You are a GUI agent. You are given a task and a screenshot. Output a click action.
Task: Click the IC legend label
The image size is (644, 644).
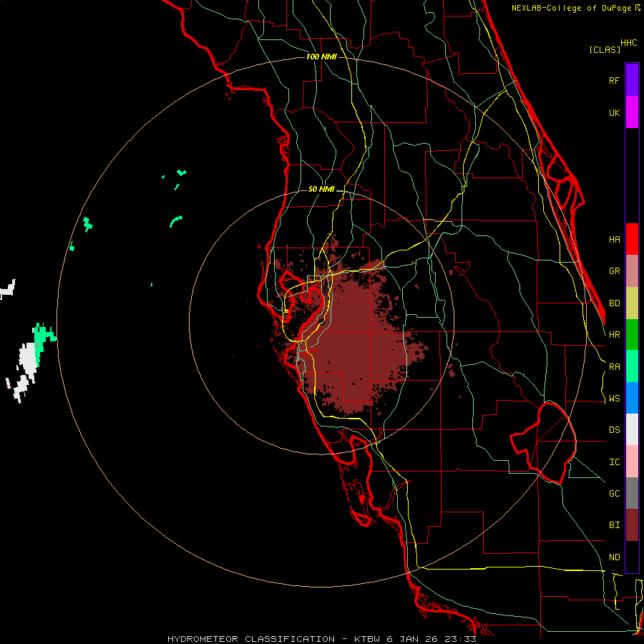pos(614,462)
